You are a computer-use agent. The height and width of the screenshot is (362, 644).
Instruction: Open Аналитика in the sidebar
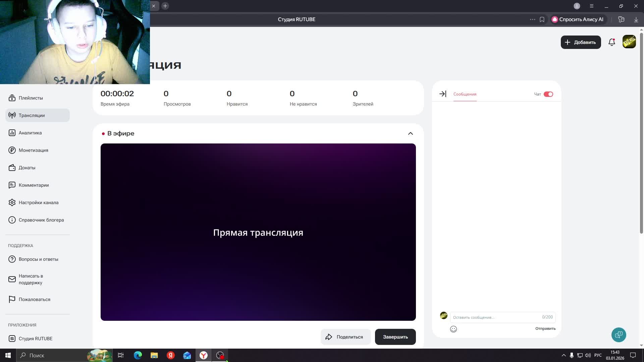[x=30, y=133]
